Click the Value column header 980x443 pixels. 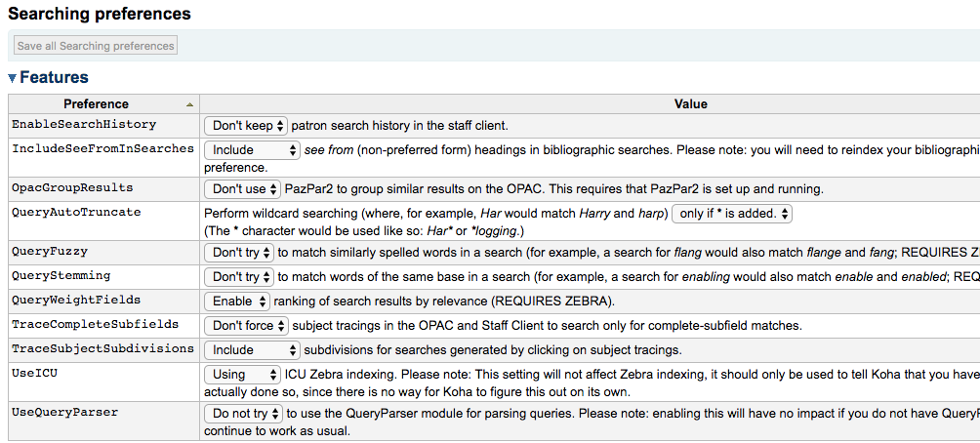tap(690, 104)
